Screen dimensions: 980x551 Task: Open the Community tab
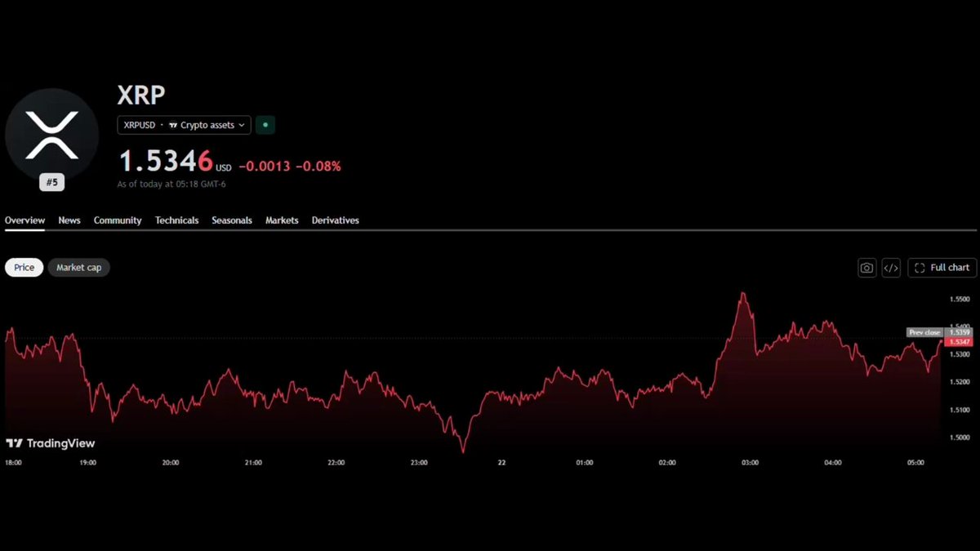tap(118, 220)
